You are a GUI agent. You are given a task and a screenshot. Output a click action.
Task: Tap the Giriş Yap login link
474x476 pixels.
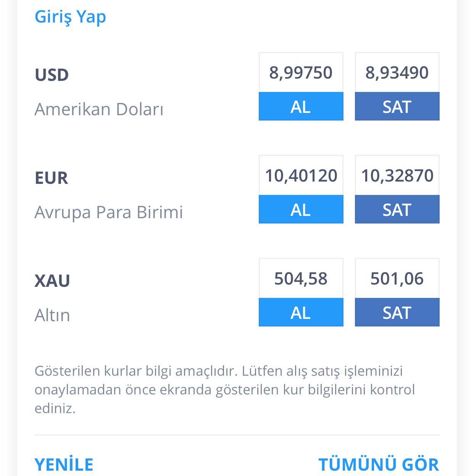click(70, 17)
